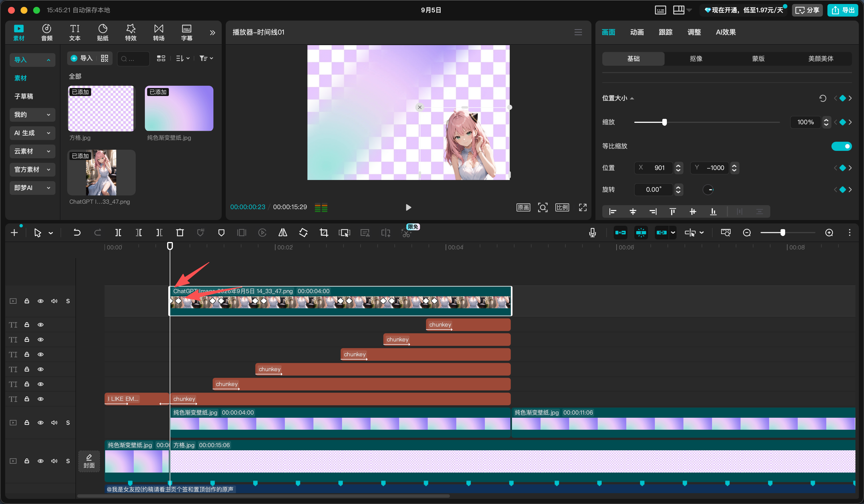Toggle the 等比缩放 uniform scale switch
Screen dimensions: 864x504
coord(841,146)
